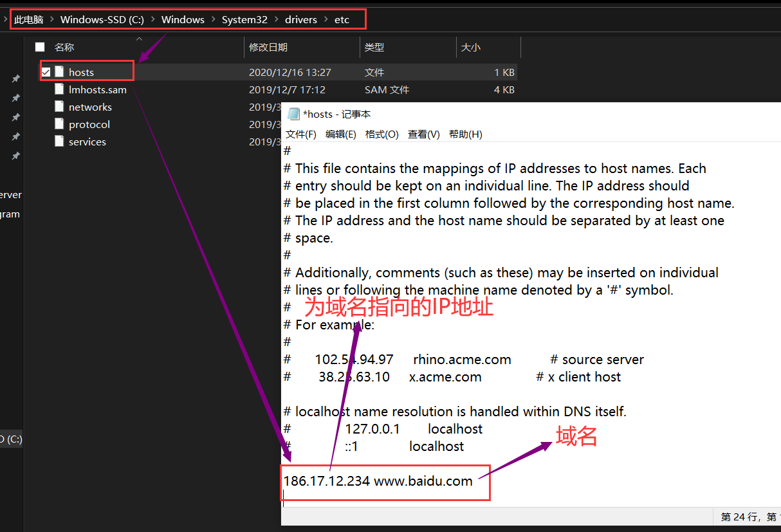Uncheck the hosts file checkbox
The width and height of the screenshot is (781, 532).
click(x=46, y=72)
